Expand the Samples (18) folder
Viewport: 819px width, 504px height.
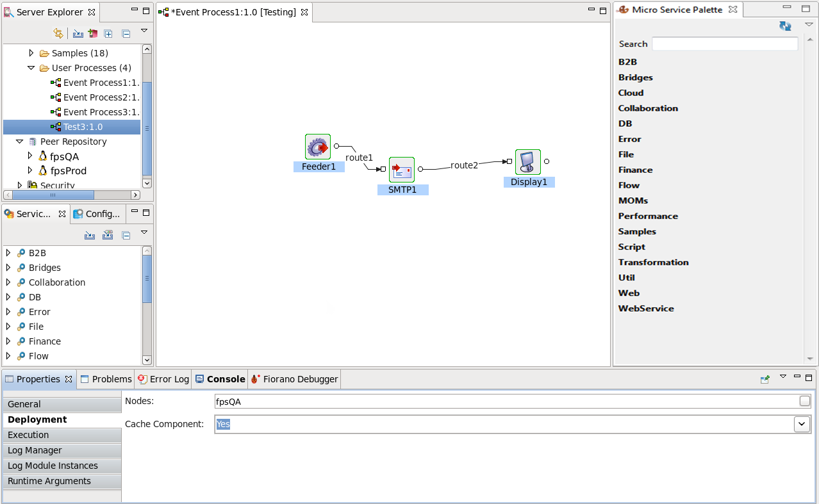coord(31,53)
